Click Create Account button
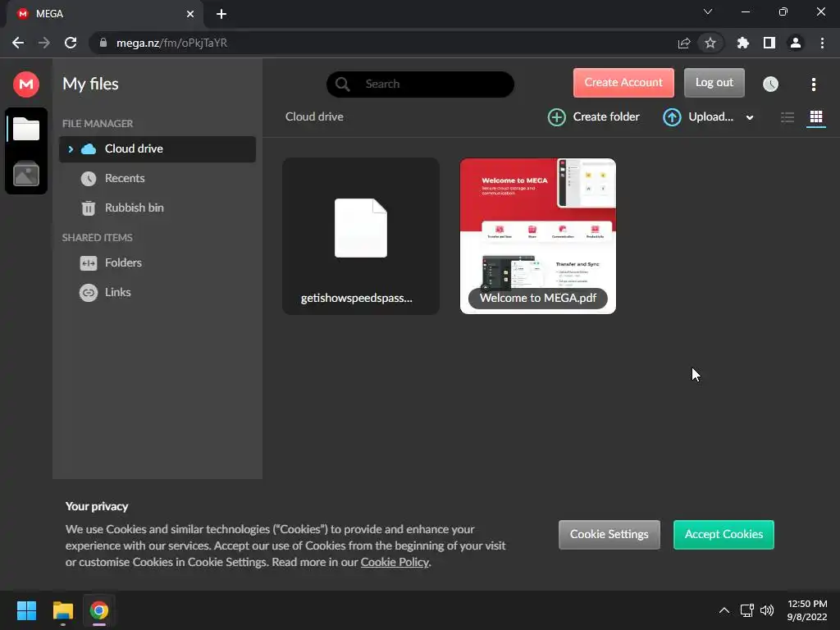The width and height of the screenshot is (840, 630). tap(623, 83)
